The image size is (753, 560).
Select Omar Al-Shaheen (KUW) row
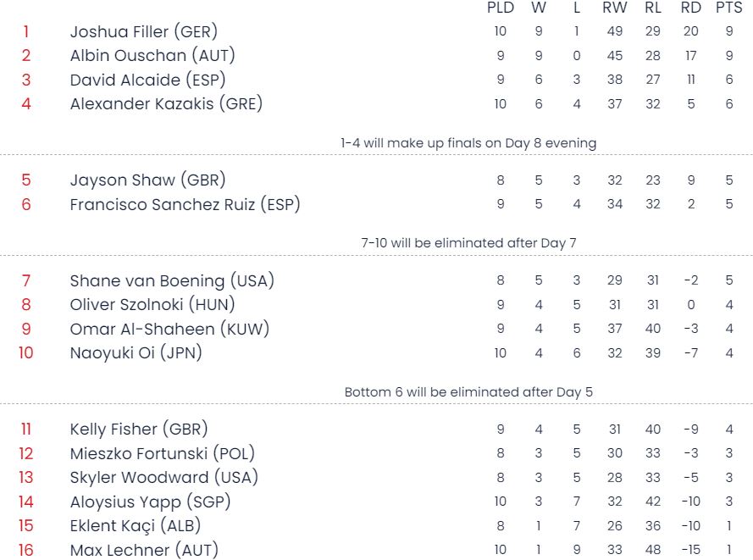376,329
